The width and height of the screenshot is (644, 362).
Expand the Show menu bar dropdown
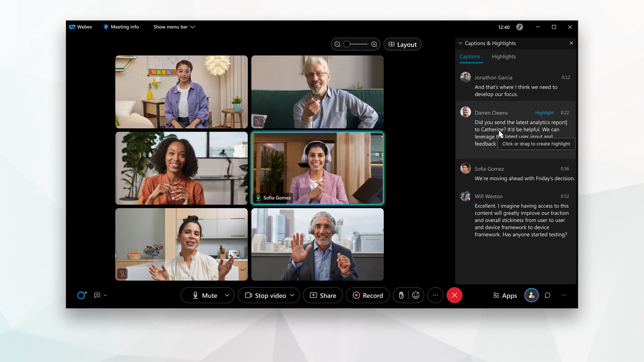(x=174, y=27)
